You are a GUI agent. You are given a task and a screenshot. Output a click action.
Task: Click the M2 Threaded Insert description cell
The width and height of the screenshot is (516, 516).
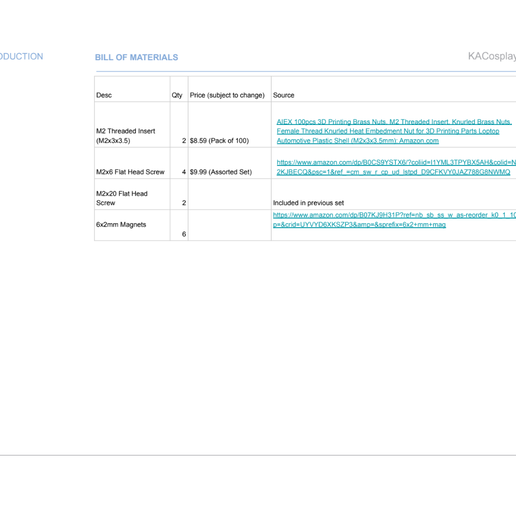point(132,125)
